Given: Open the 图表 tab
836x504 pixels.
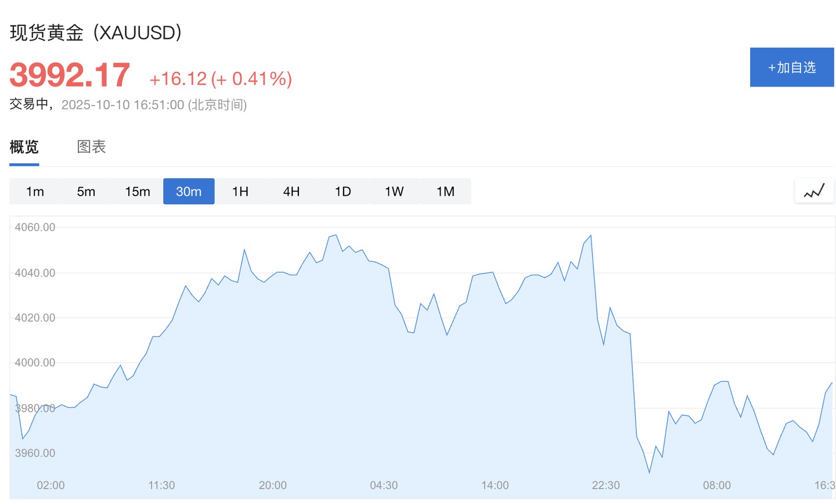Looking at the screenshot, I should 91,147.
